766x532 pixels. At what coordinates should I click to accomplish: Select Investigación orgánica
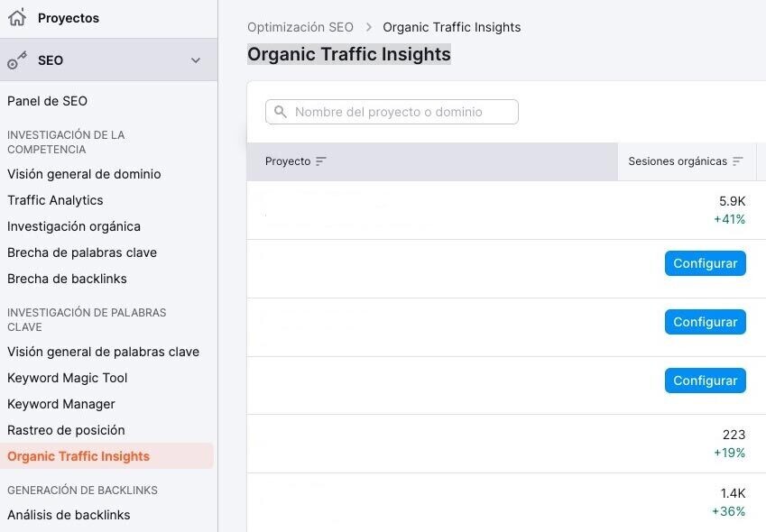click(73, 225)
